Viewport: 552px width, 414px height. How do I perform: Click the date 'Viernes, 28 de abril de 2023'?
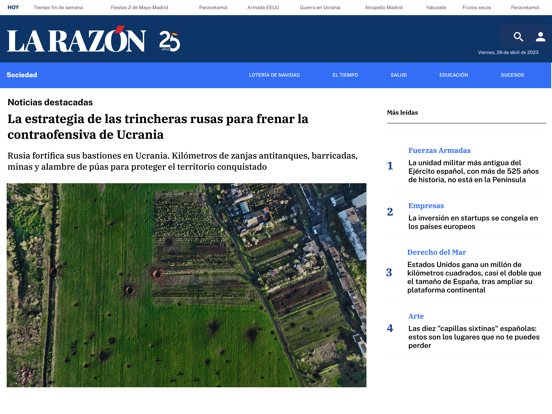coord(508,52)
